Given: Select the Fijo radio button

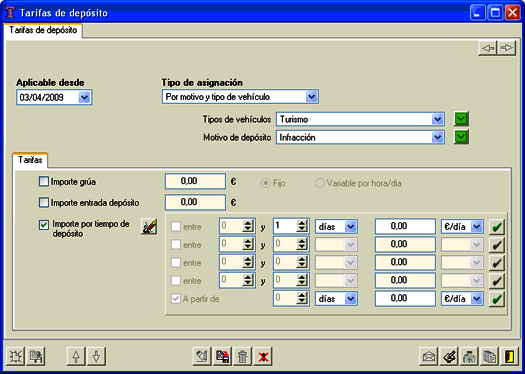Looking at the screenshot, I should pos(266,183).
